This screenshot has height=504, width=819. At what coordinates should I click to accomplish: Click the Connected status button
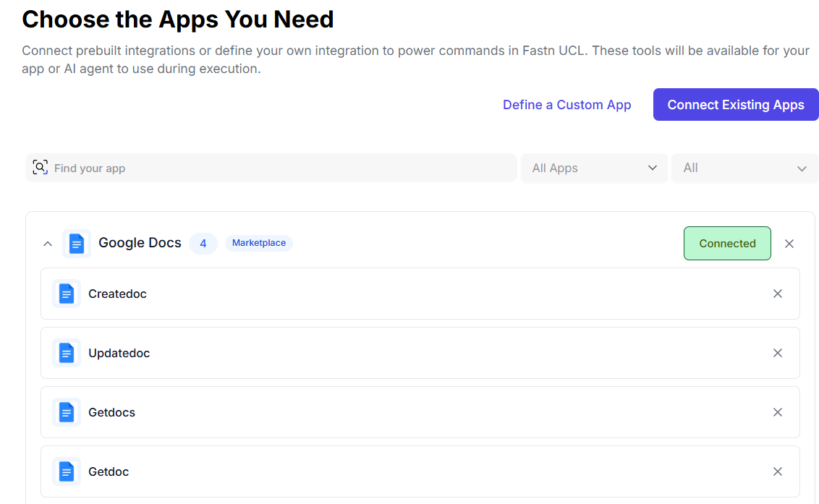pos(727,244)
